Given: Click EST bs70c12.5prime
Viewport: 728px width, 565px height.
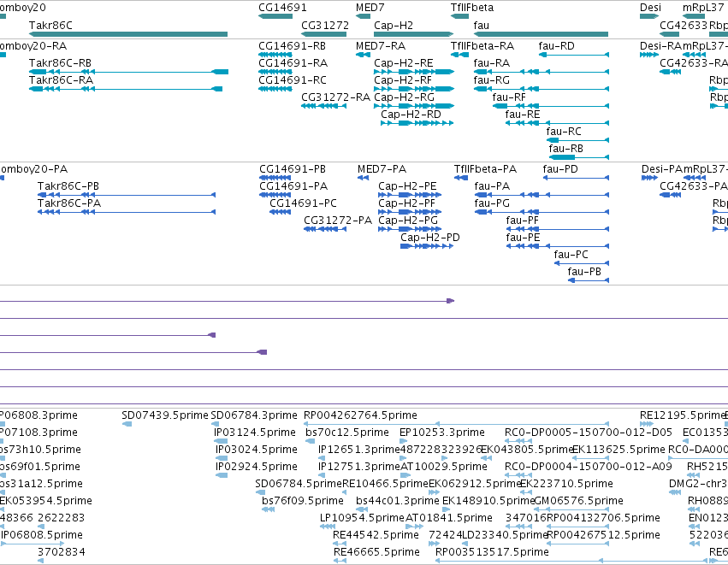Looking at the screenshot, I should pyautogui.click(x=347, y=433).
